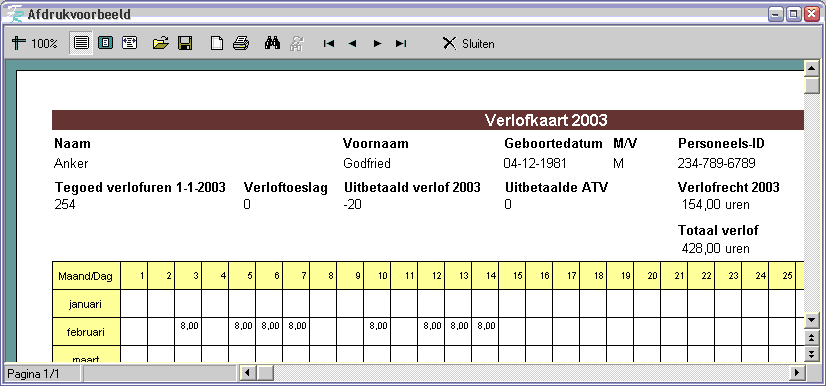Close the Afdrukvoorbeeld window
This screenshot has width=826, height=386.
pyautogui.click(x=811, y=14)
